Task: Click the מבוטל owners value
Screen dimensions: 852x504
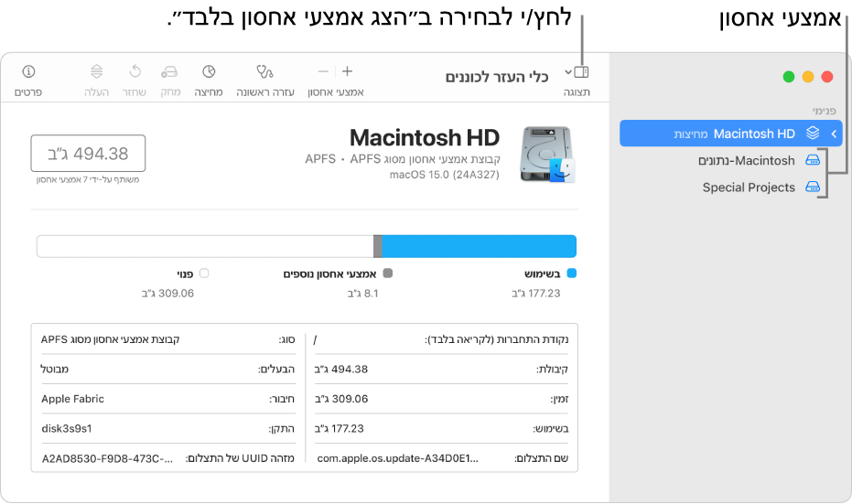Action: point(54,370)
